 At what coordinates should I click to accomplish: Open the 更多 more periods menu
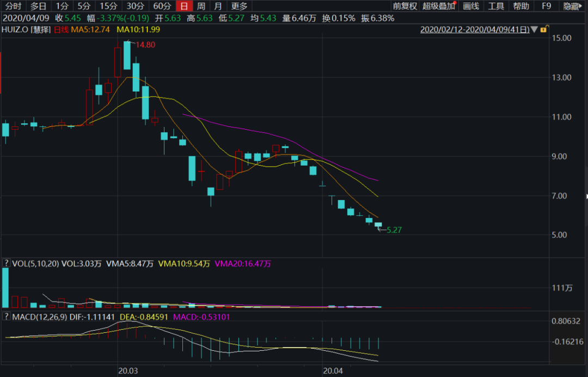coord(239,6)
